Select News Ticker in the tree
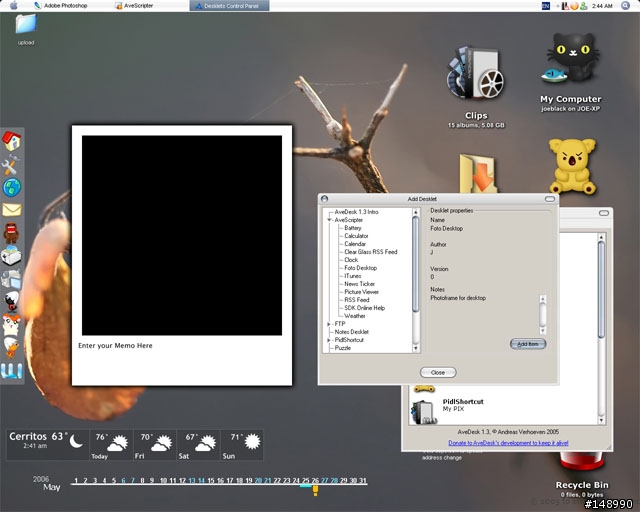 [359, 284]
